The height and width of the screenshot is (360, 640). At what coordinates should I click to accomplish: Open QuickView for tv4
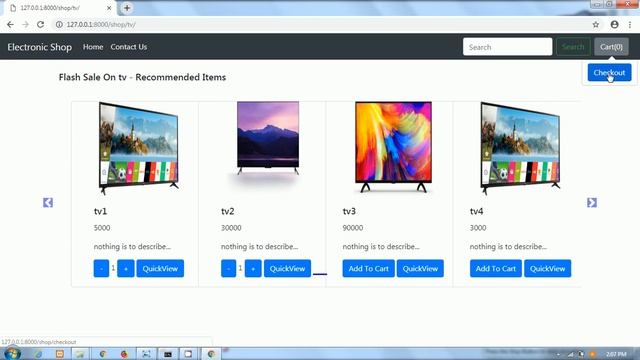point(548,269)
